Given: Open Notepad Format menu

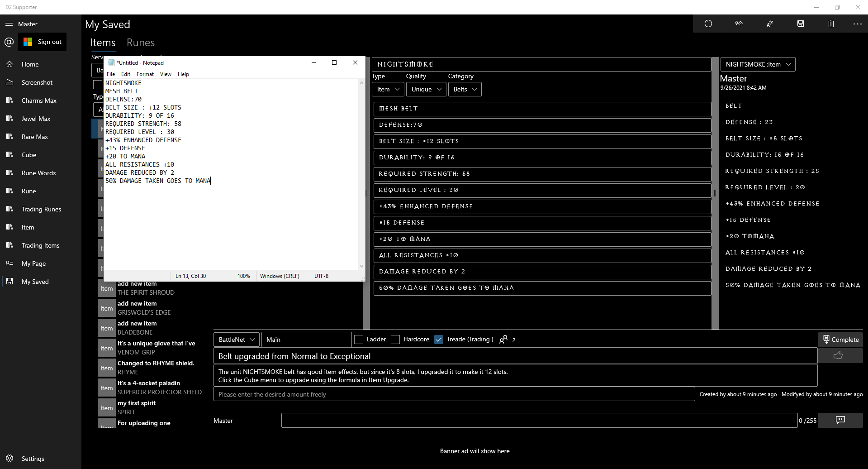Looking at the screenshot, I should [145, 74].
